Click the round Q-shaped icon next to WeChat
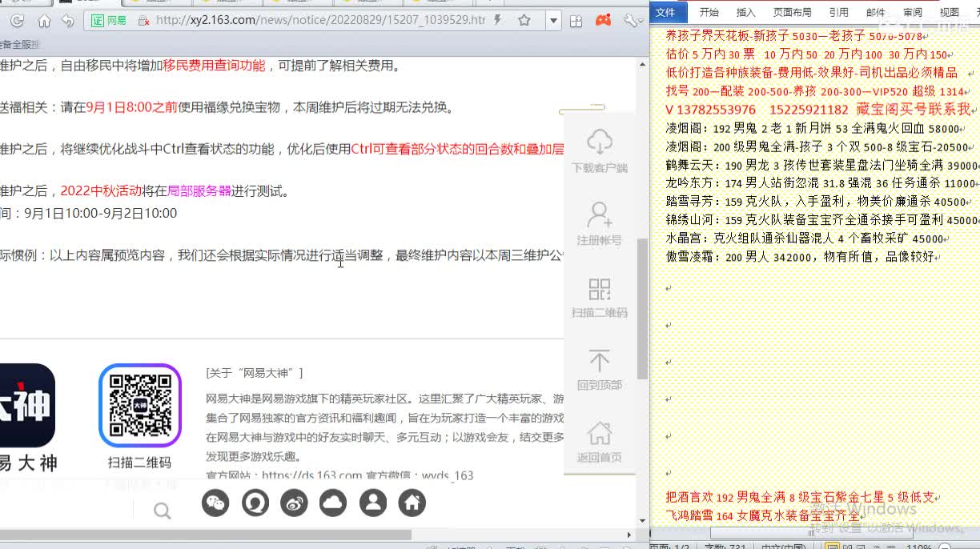 point(255,503)
